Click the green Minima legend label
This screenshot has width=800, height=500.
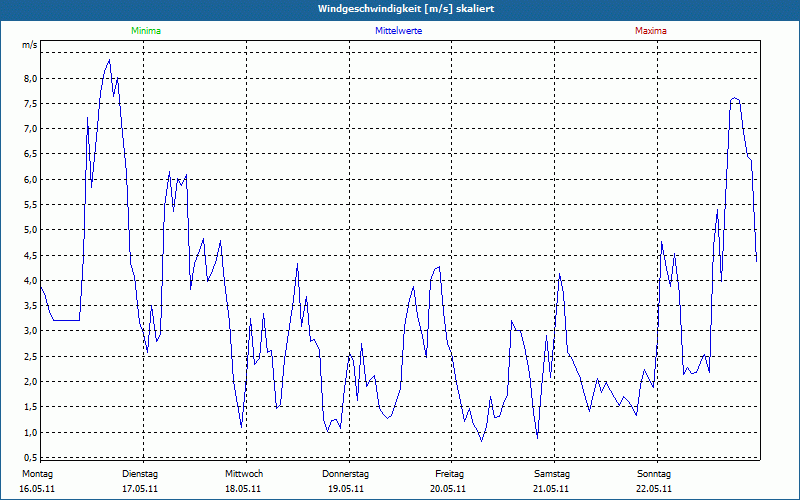click(146, 31)
